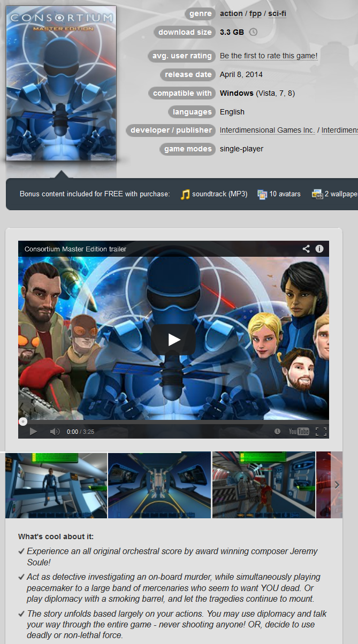This screenshot has width=358, height=644.
Task: Click the 'game modes' label pill
Action: point(188,149)
